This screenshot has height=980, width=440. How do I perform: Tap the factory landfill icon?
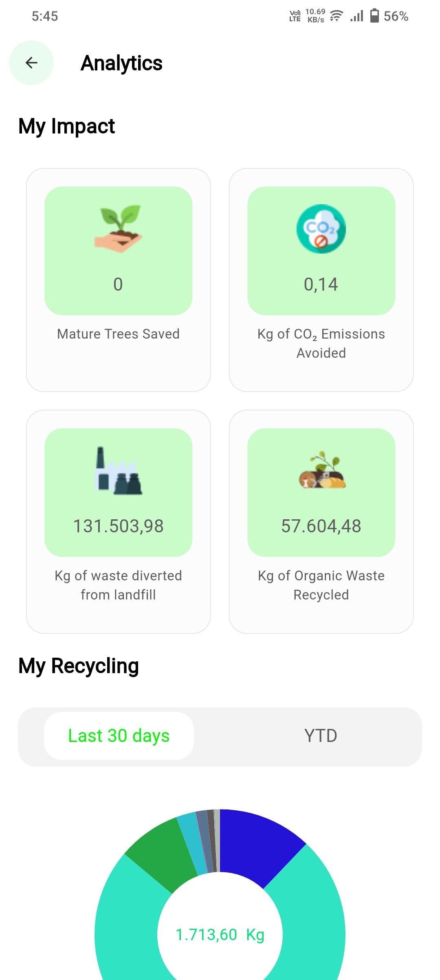click(118, 471)
